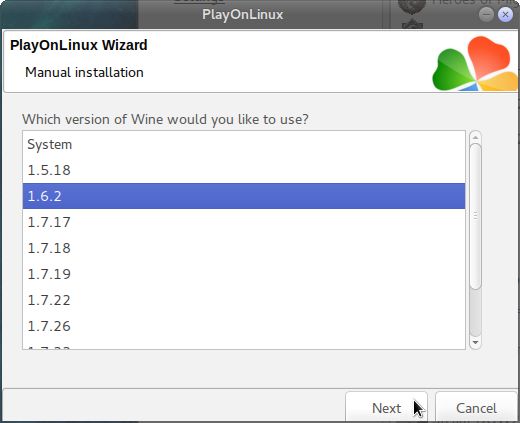Click the Next button
Screen dimensions: 520x423
click(x=386, y=408)
